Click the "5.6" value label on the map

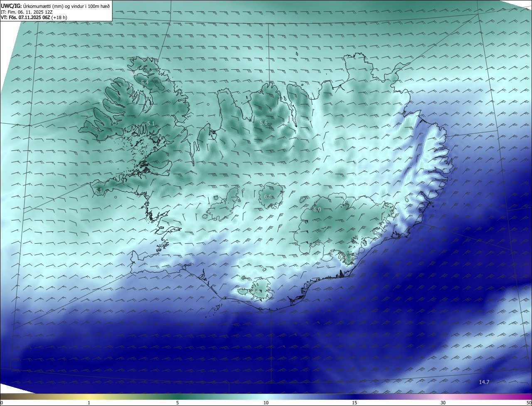pyautogui.click(x=264, y=122)
